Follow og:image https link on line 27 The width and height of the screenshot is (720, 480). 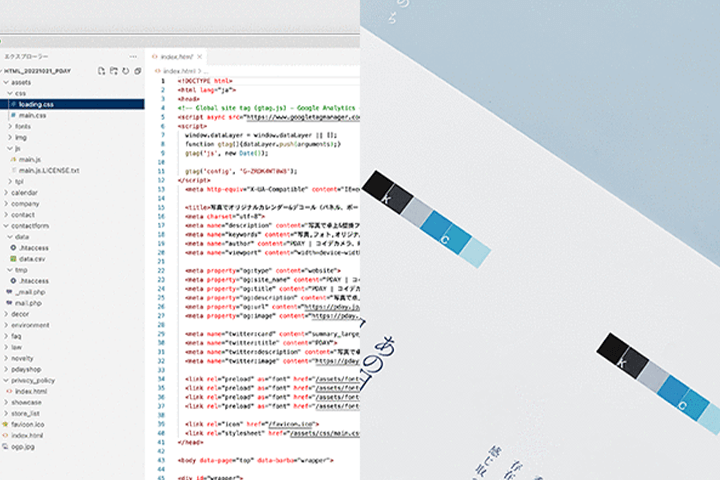click(x=335, y=316)
